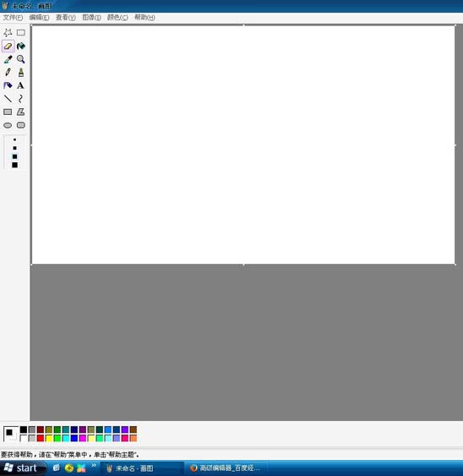463x476 pixels.
Task: Select the Brush tool
Action: [x=21, y=72]
